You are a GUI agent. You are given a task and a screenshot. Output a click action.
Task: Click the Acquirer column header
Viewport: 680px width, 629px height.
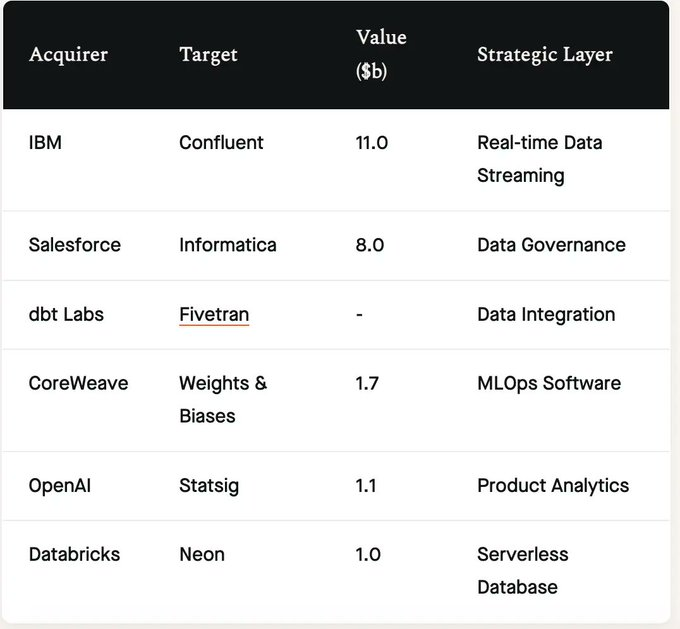[x=68, y=54]
